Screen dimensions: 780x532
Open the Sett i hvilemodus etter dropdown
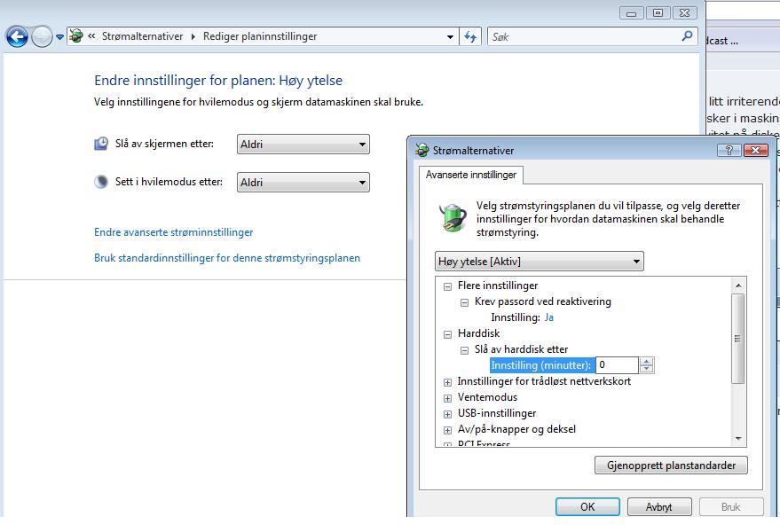coord(303,182)
